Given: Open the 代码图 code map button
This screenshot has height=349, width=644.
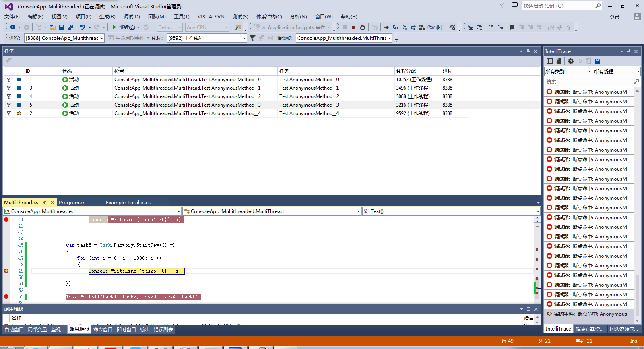Looking at the screenshot, I should 430,27.
